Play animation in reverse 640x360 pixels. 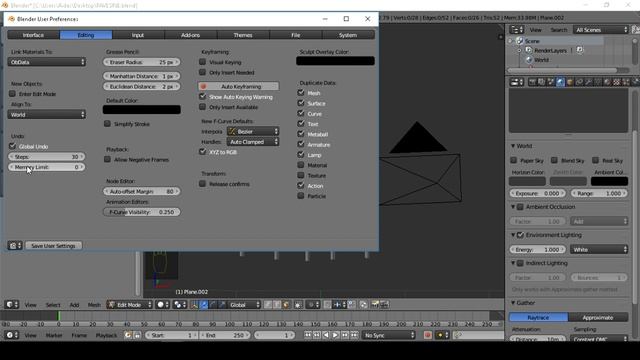click(326, 335)
